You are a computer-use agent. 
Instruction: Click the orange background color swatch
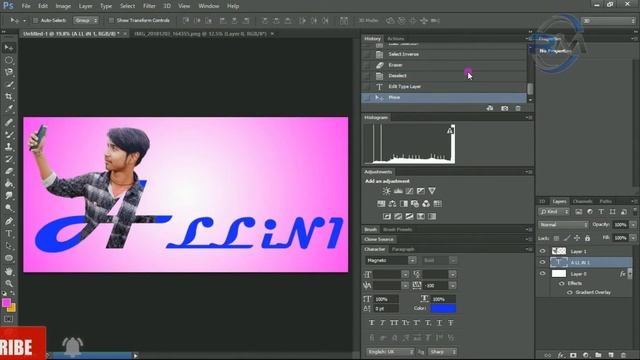(x=12, y=308)
